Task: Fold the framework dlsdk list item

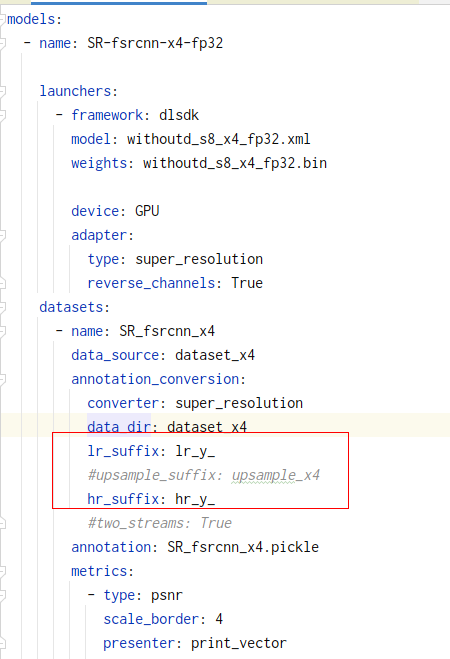Action: 2,115
